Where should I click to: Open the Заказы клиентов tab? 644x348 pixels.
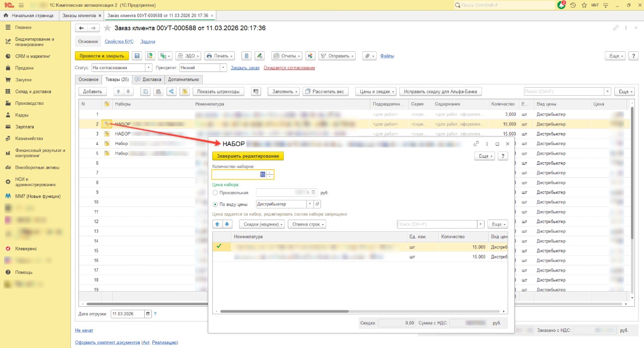80,16
